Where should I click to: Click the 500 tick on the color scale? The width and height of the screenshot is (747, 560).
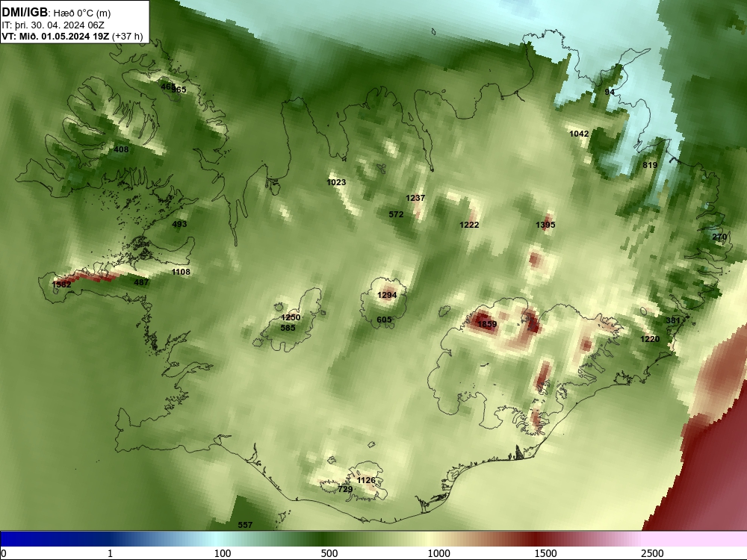pos(329,553)
